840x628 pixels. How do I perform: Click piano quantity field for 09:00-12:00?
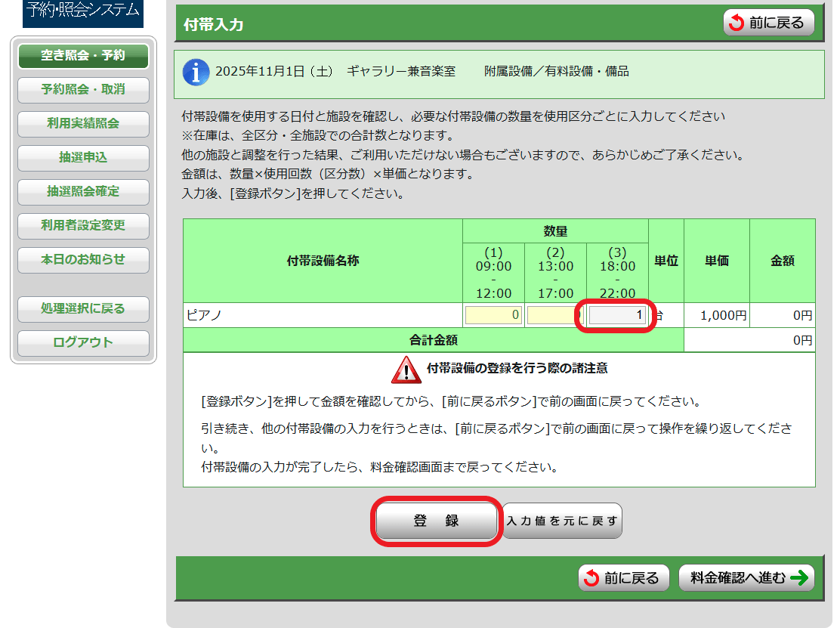[494, 315]
